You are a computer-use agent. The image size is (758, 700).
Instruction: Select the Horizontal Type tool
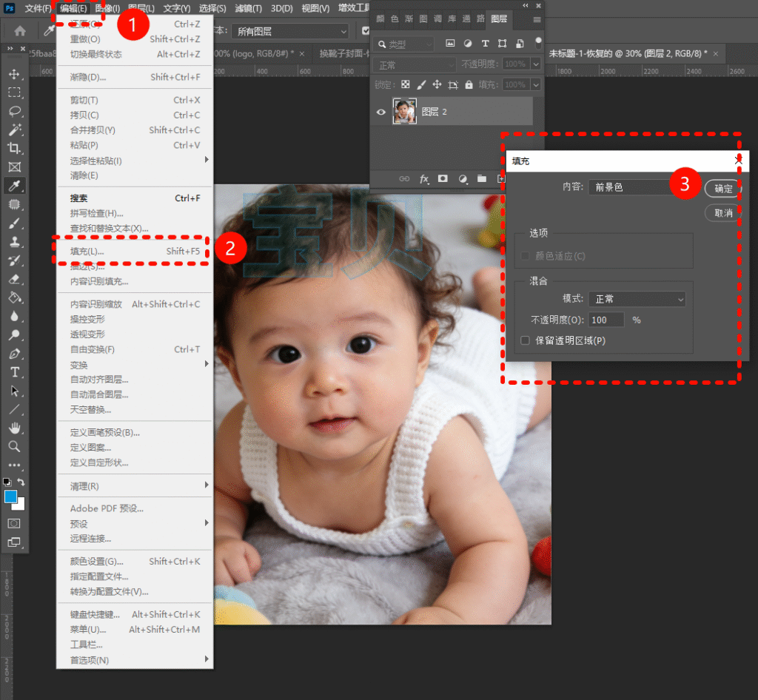click(x=14, y=371)
